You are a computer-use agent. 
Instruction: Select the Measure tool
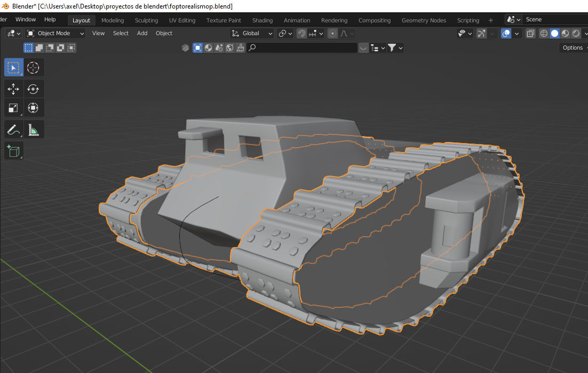[x=33, y=130]
